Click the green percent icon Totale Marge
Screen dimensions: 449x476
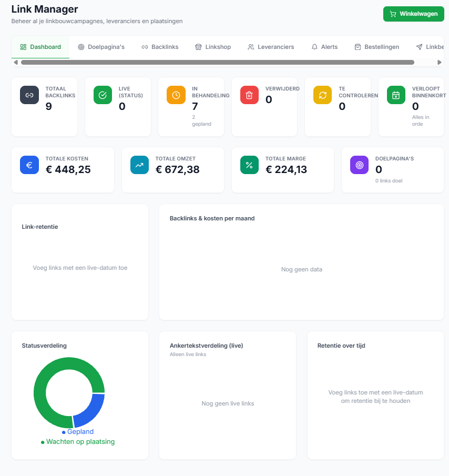(x=249, y=165)
